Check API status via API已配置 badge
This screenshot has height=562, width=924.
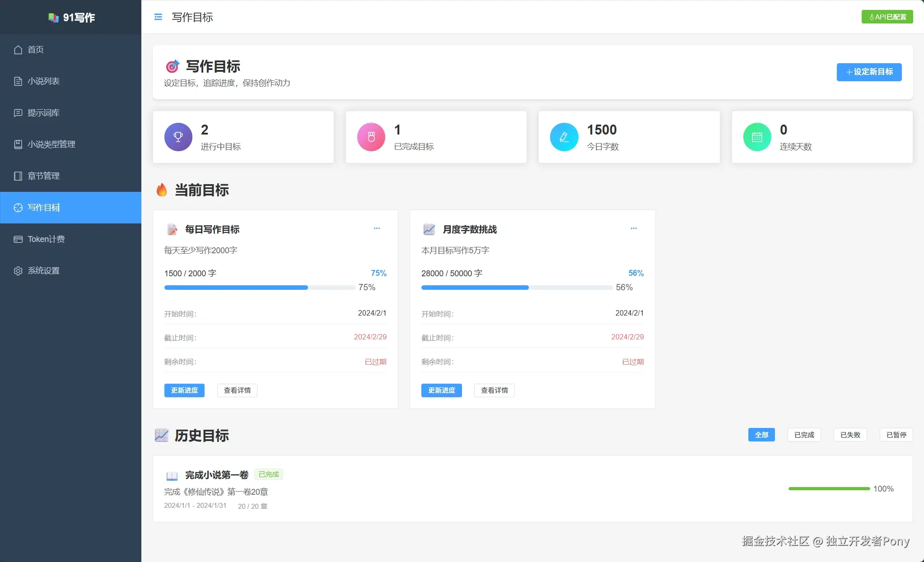pyautogui.click(x=887, y=17)
